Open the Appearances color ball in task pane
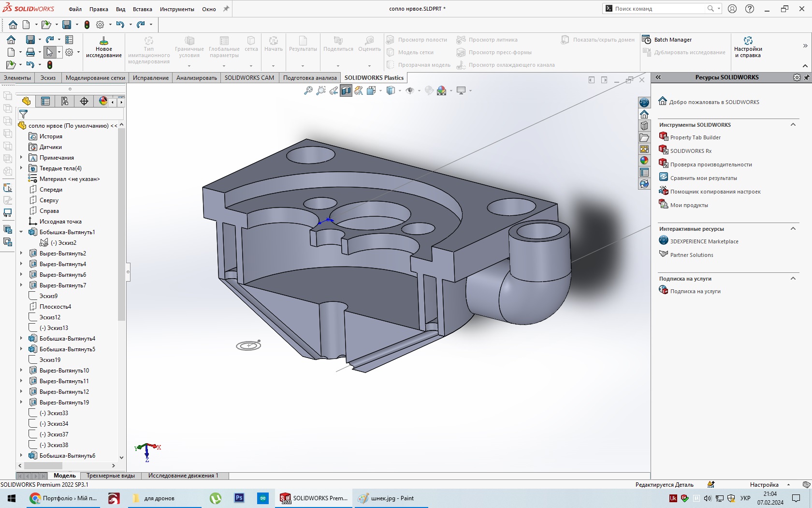 click(x=644, y=161)
